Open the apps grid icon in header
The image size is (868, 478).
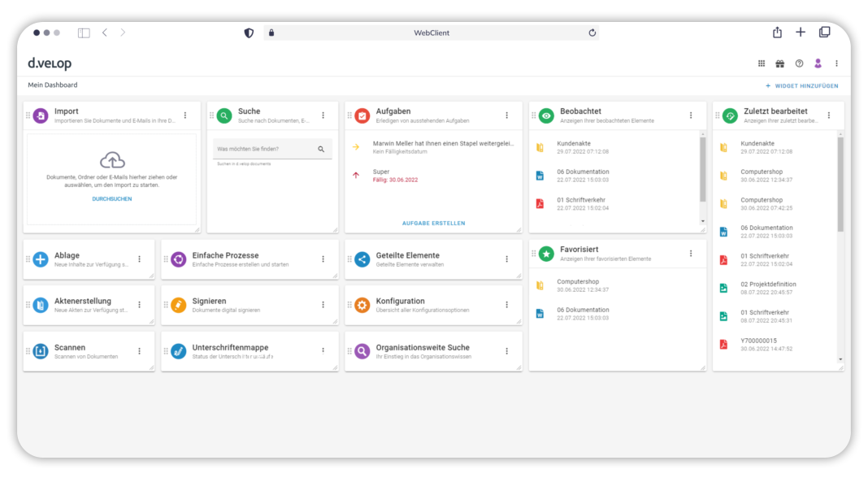(x=762, y=63)
